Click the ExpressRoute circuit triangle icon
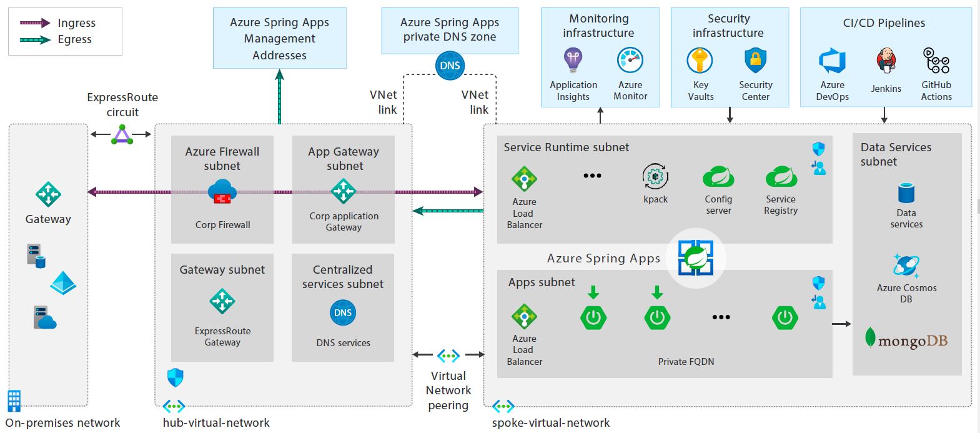980x433 pixels. (x=122, y=135)
